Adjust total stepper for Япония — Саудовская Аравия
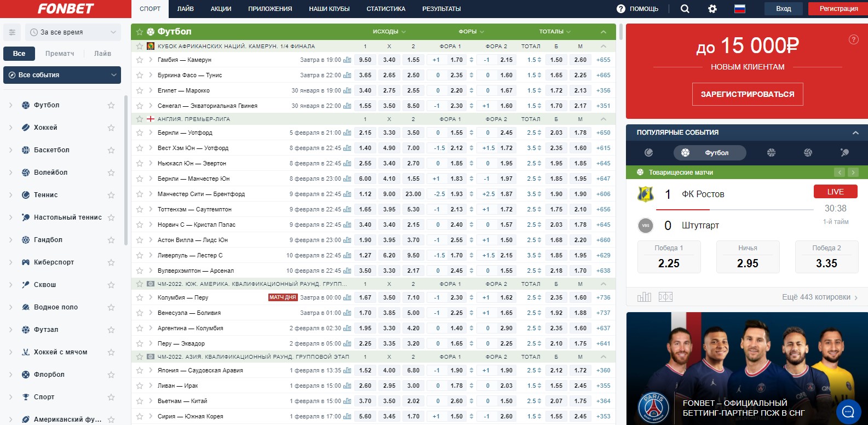The width and height of the screenshot is (868, 425). tap(539, 370)
